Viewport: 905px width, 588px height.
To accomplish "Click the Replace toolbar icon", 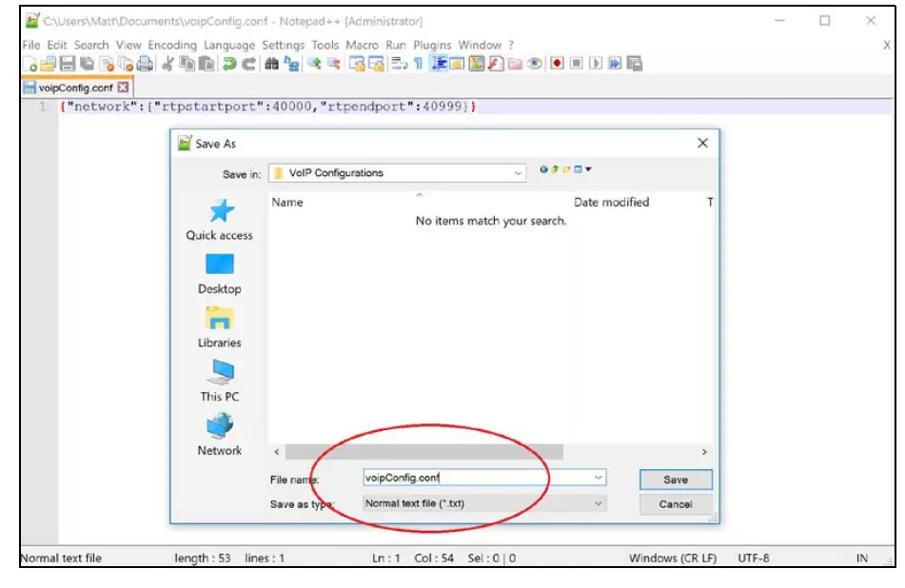I will coord(291,64).
